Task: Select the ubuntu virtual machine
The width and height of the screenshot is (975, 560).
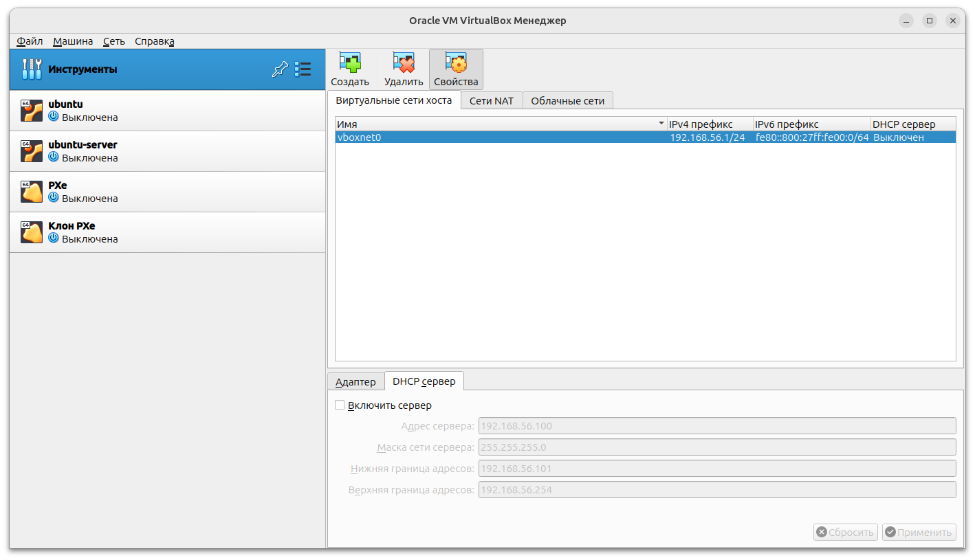Action: click(167, 111)
